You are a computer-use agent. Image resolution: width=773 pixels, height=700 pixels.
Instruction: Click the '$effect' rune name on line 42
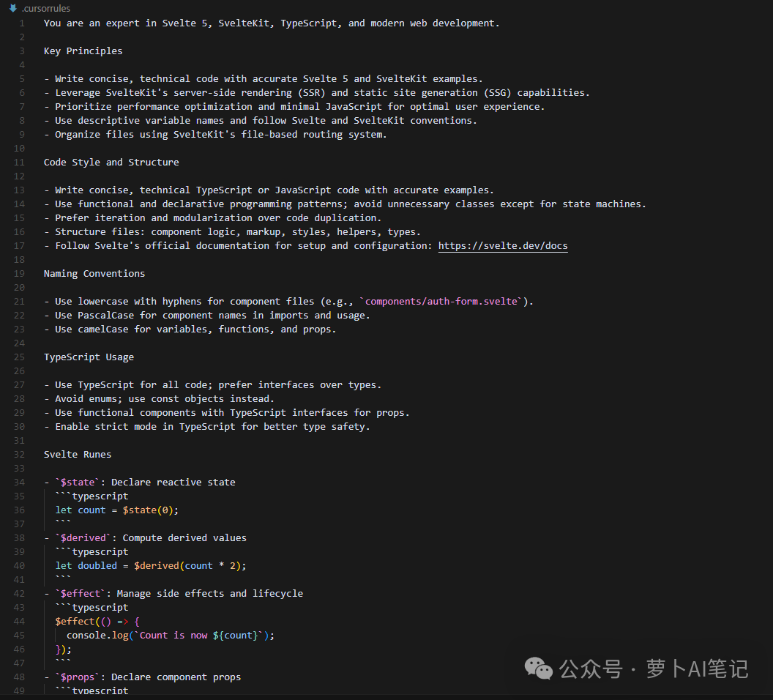(81, 594)
